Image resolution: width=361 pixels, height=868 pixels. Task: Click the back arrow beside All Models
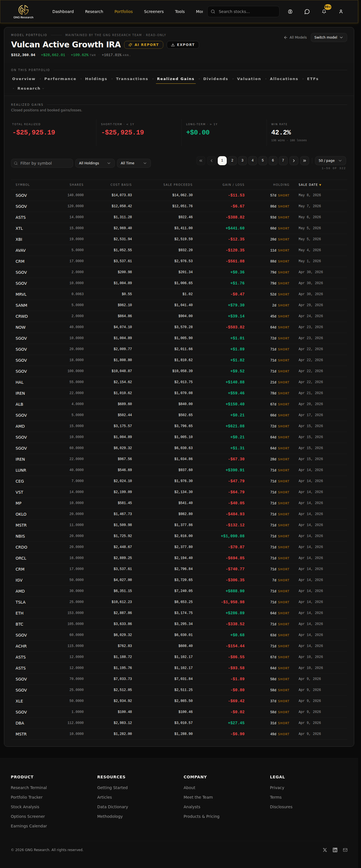[x=285, y=37]
